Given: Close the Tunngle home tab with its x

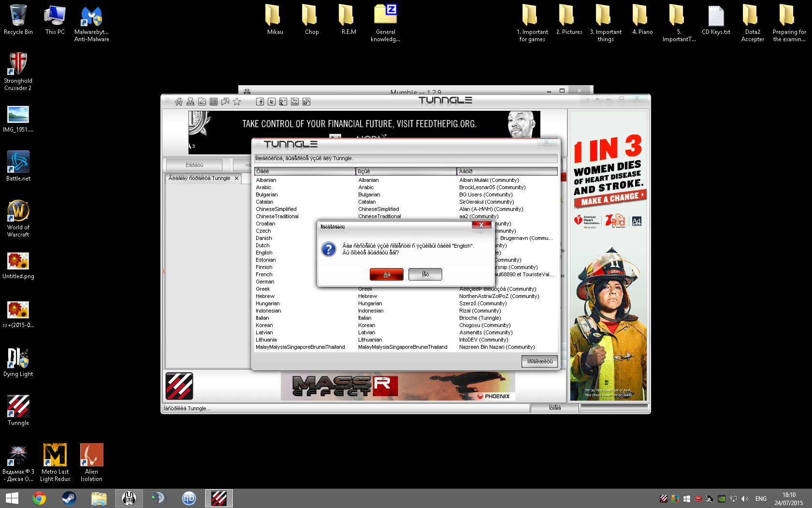Looking at the screenshot, I should click(236, 179).
